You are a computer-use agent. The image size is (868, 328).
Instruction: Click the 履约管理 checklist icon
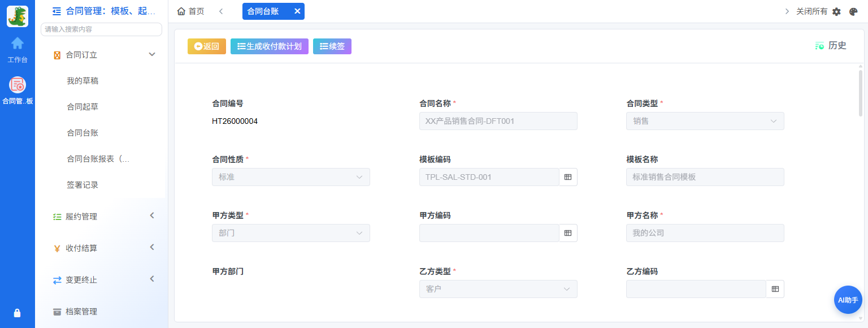coord(57,217)
